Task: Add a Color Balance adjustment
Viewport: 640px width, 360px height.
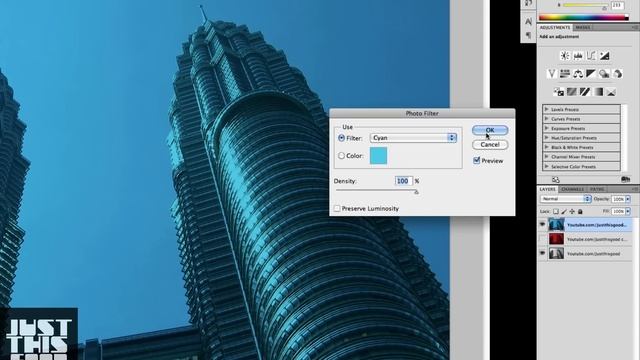Action: click(x=578, y=73)
